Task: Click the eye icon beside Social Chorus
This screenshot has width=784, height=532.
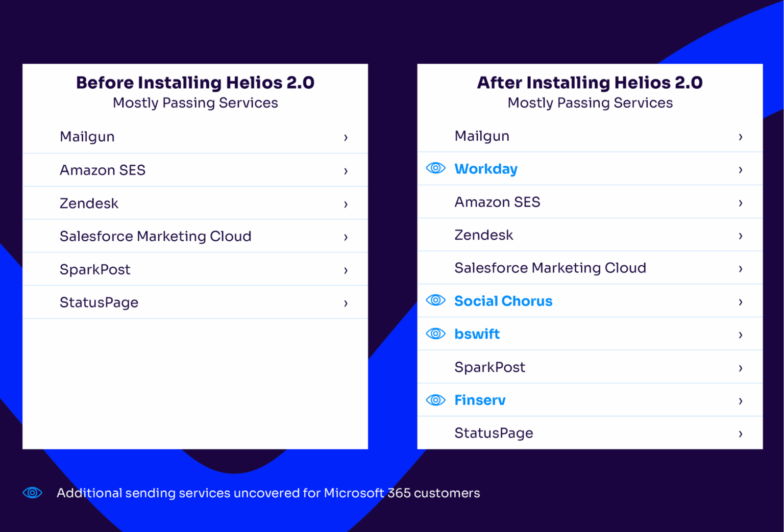Action: point(435,300)
